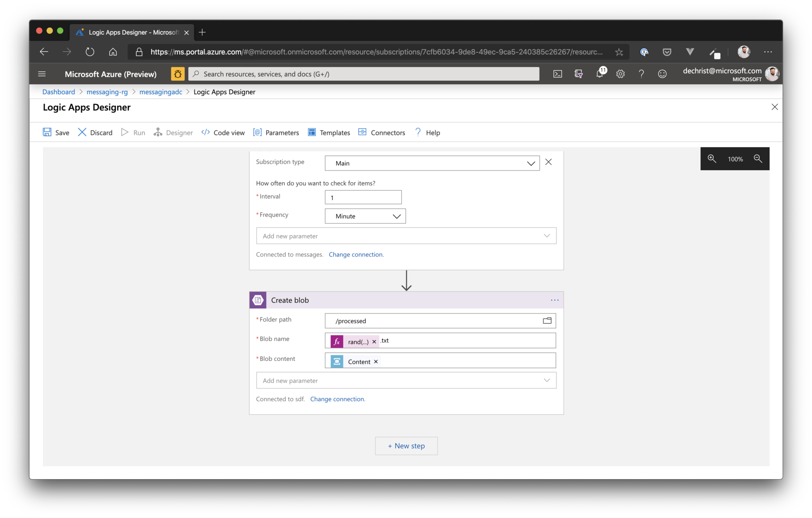Click the orange preview bug icon

[x=177, y=74]
